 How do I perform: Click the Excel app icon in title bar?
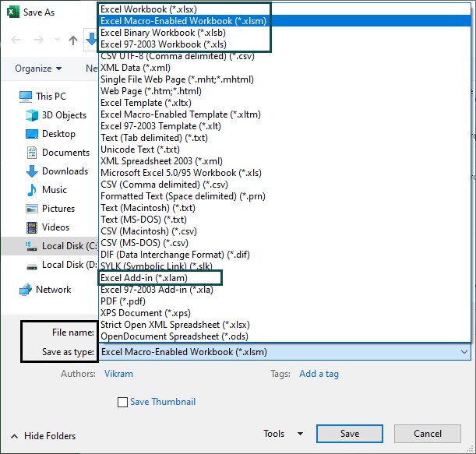(13, 12)
